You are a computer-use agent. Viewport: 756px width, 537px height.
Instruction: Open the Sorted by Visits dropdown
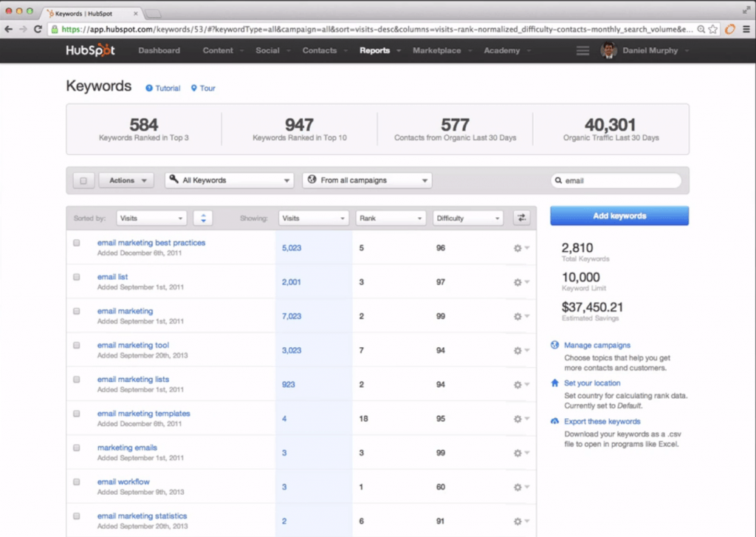click(x=151, y=218)
